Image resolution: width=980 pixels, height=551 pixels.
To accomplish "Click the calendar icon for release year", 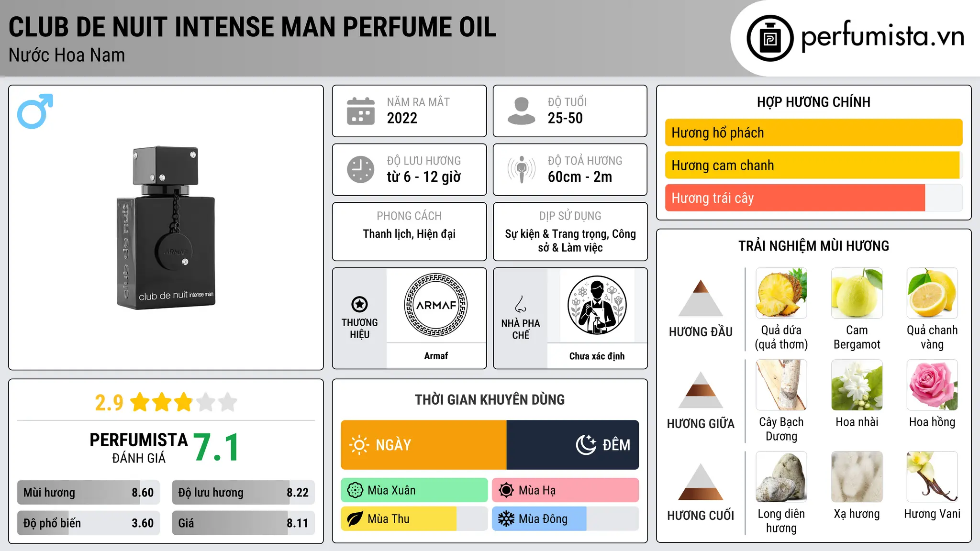I will 361,111.
